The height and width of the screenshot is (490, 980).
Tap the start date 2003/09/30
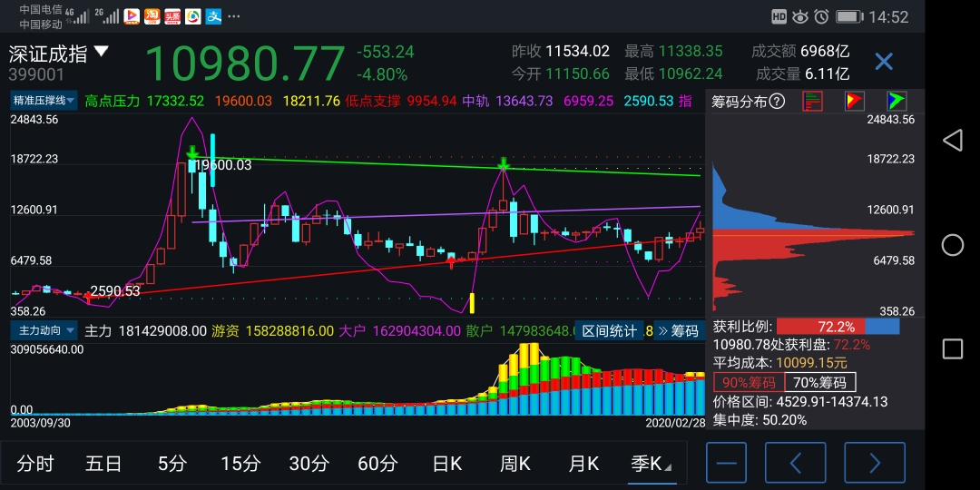(41, 423)
